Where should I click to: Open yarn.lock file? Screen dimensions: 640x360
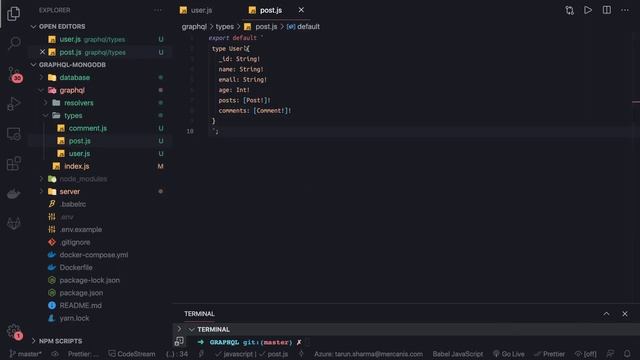point(74,318)
